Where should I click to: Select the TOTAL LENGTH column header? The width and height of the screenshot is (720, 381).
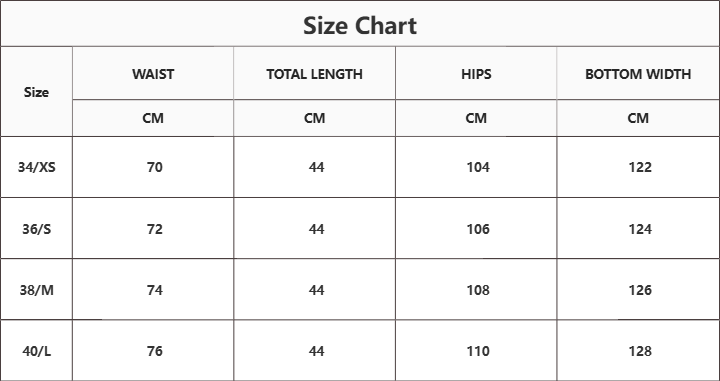pyautogui.click(x=315, y=74)
